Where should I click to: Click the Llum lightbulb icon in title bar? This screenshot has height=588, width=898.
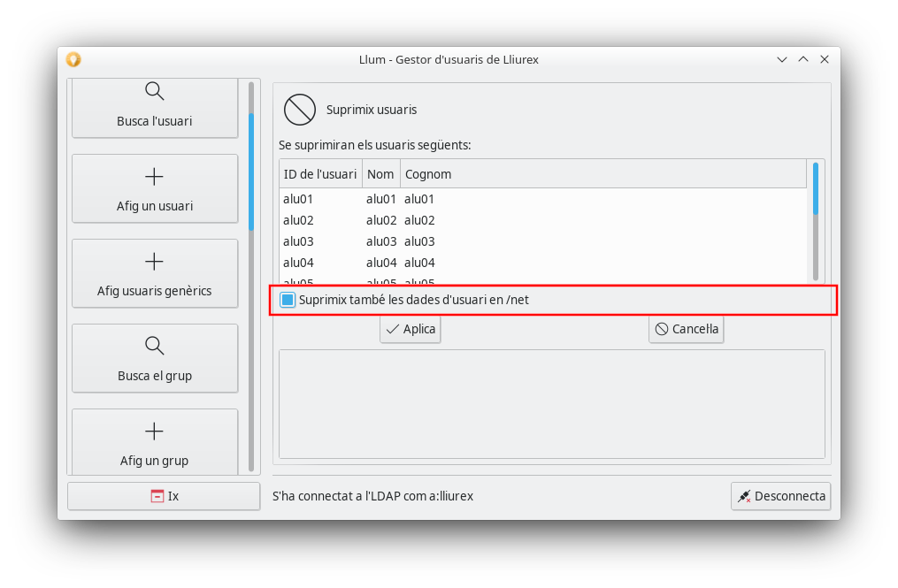coord(73,59)
